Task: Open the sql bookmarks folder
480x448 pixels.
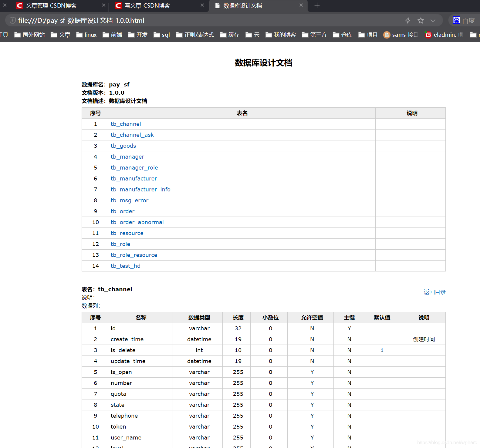Action: [162, 35]
